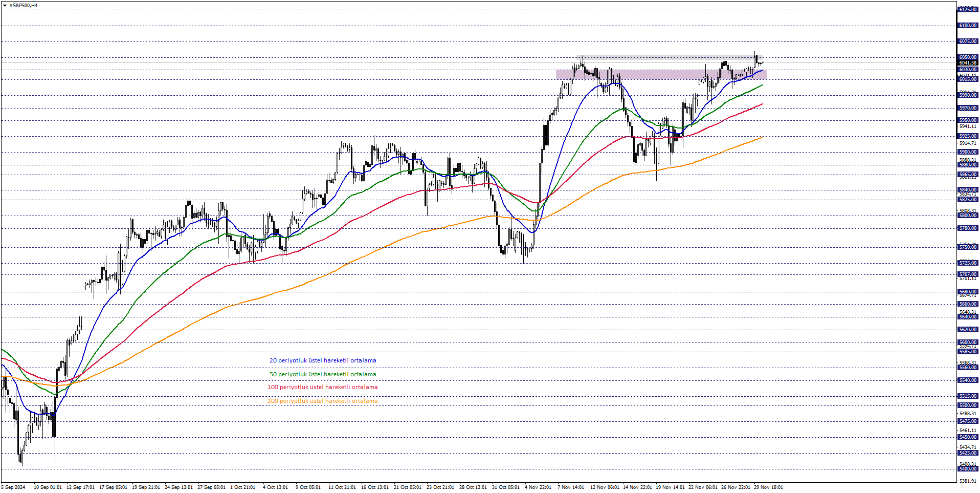
Task: Click the 5970.00 price level label
Action: (968, 108)
